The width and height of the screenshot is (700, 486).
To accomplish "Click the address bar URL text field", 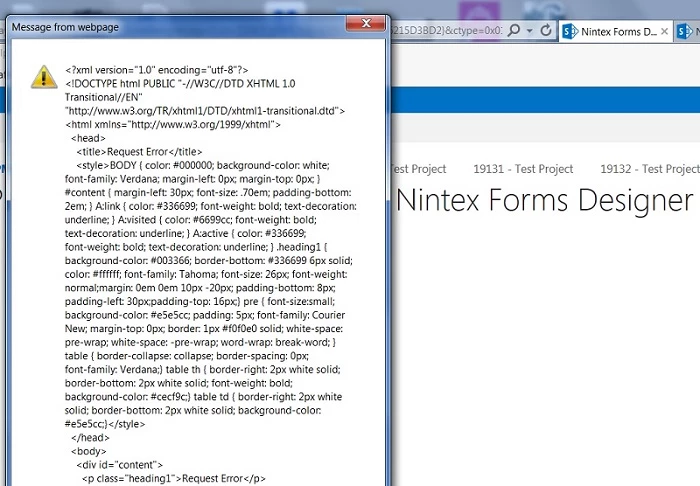I will point(446,31).
